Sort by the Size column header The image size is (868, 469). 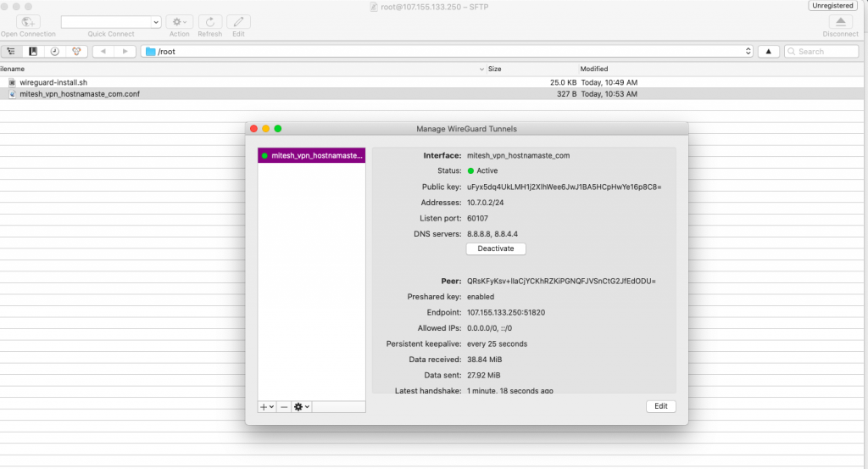[x=531, y=69]
